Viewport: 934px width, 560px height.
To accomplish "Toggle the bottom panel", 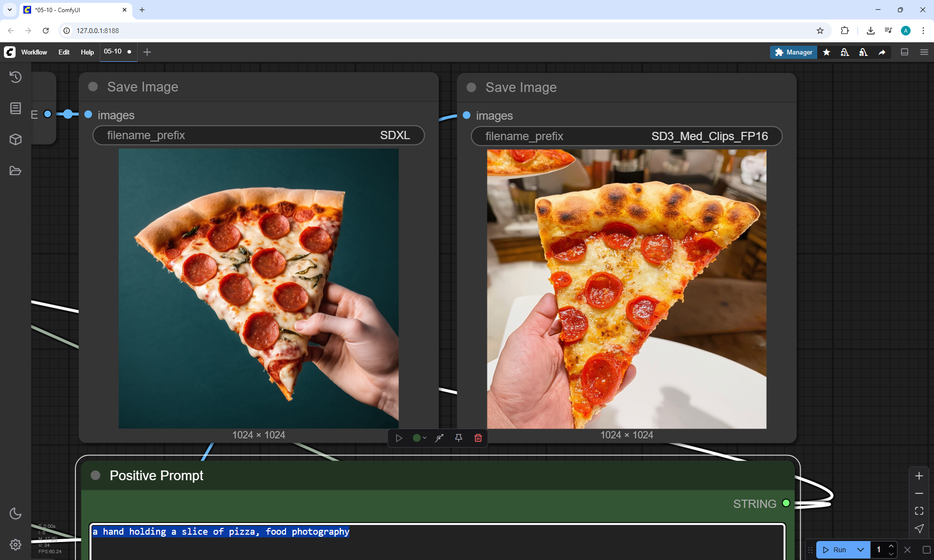I will tap(904, 52).
